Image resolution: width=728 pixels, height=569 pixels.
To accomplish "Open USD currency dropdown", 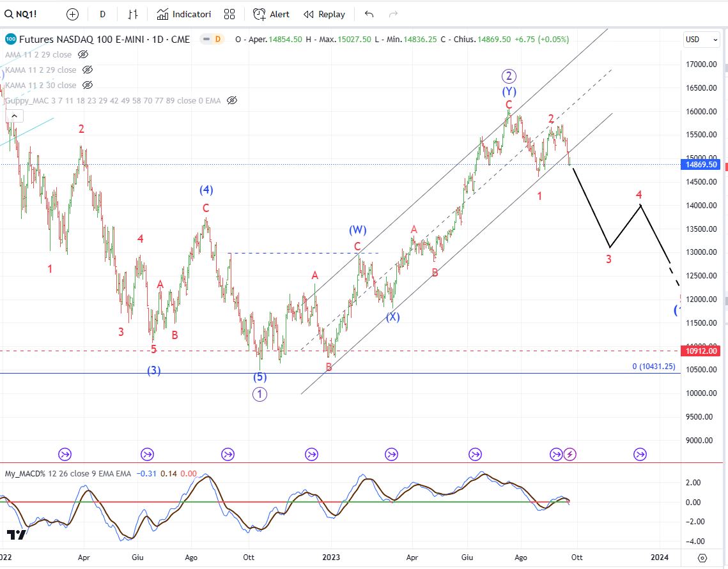I will pos(702,40).
